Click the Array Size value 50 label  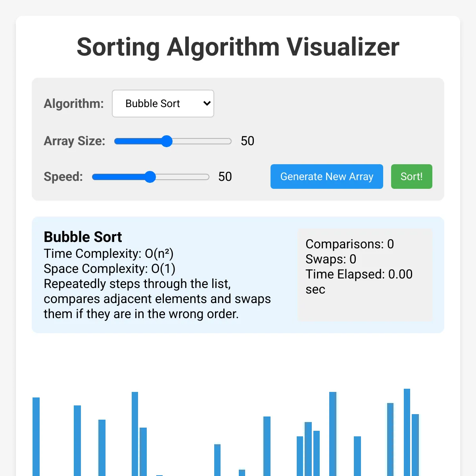(x=248, y=141)
